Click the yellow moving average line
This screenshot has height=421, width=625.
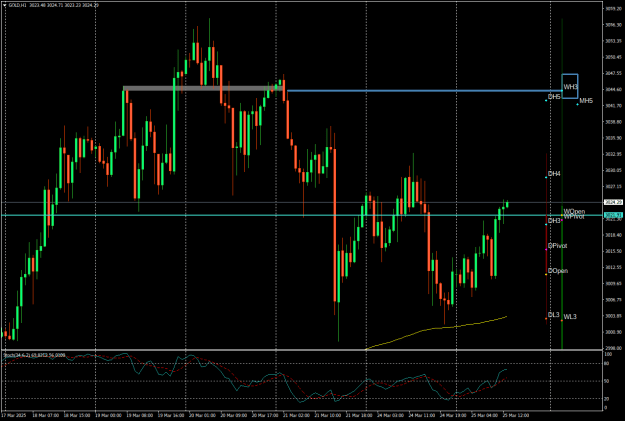[436, 329]
